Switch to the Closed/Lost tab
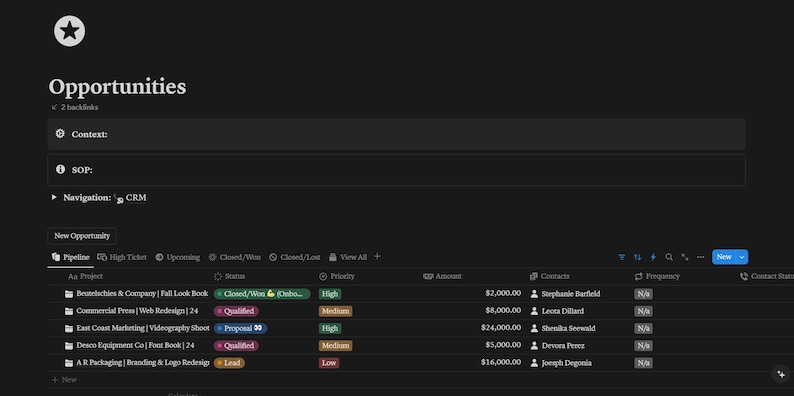The width and height of the screenshot is (794, 396). tap(295, 257)
